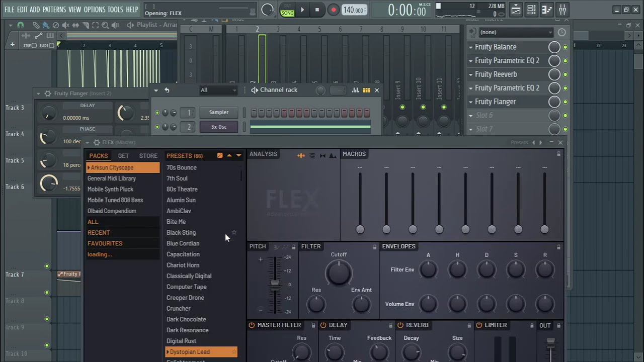The width and height of the screenshot is (644, 362).
Task: Stop playback with the Stop button
Action: 317,10
